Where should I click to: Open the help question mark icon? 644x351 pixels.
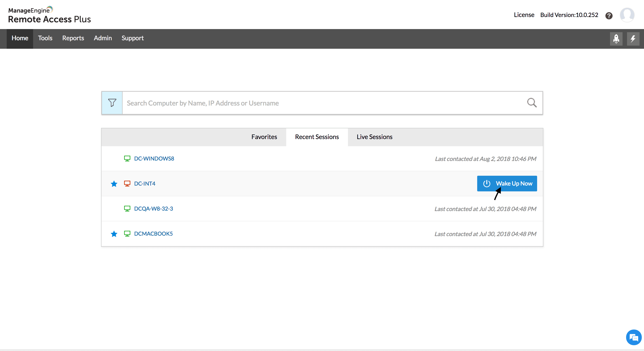pyautogui.click(x=609, y=15)
